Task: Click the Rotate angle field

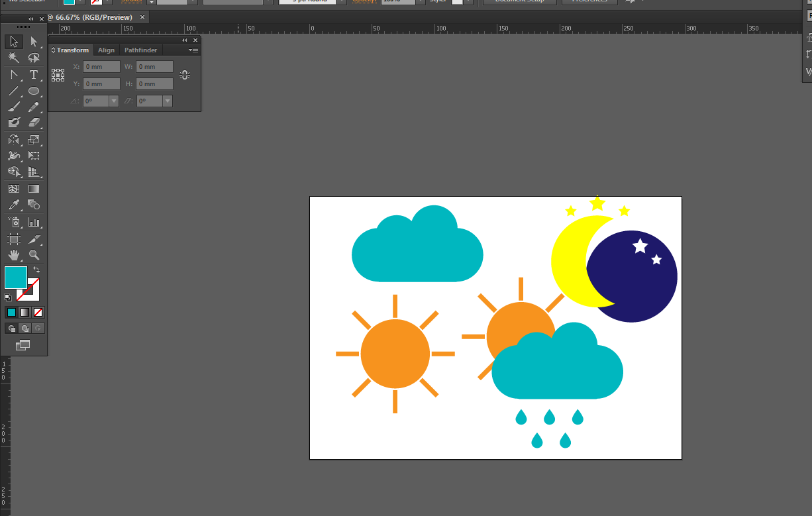Action: [x=95, y=101]
